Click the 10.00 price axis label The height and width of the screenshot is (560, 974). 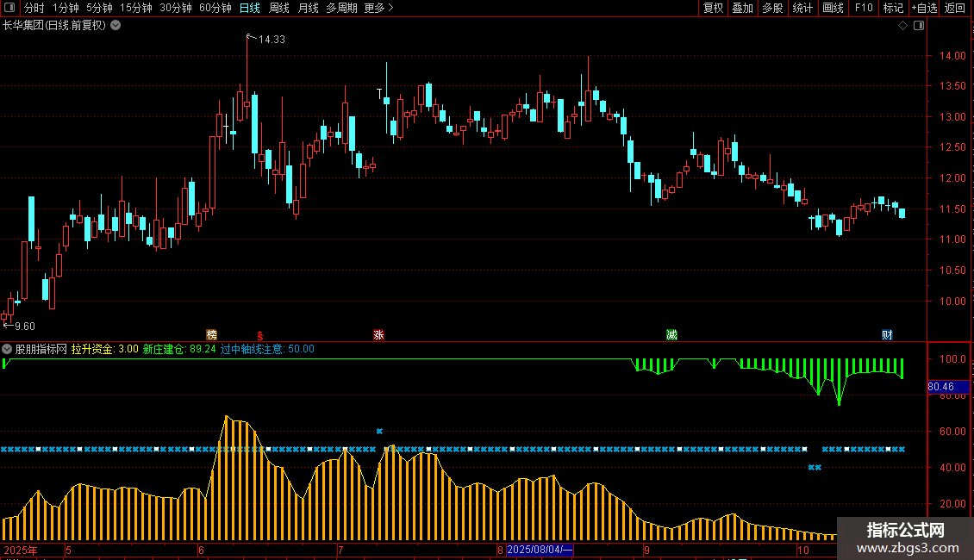952,302
